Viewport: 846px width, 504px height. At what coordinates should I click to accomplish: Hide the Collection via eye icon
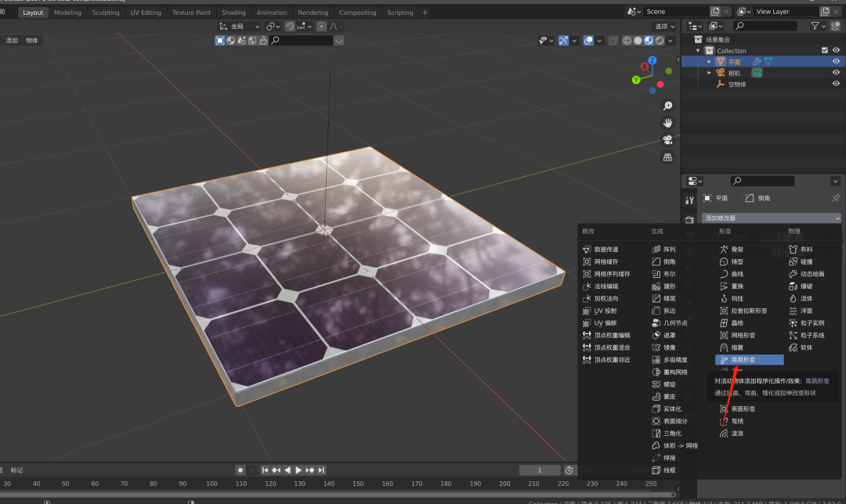(836, 50)
